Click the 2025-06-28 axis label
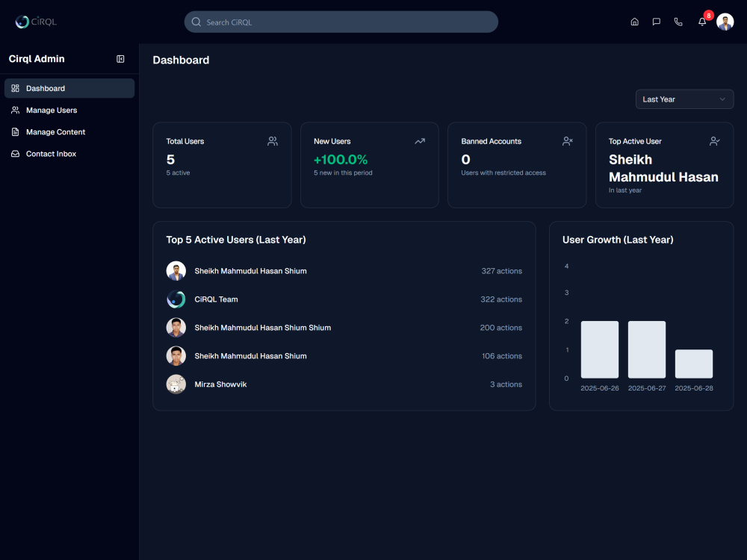 click(694, 388)
